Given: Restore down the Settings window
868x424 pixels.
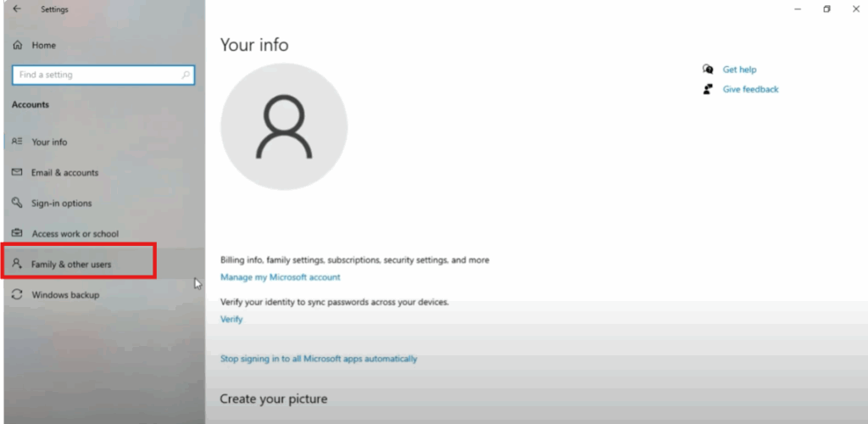Looking at the screenshot, I should [826, 9].
